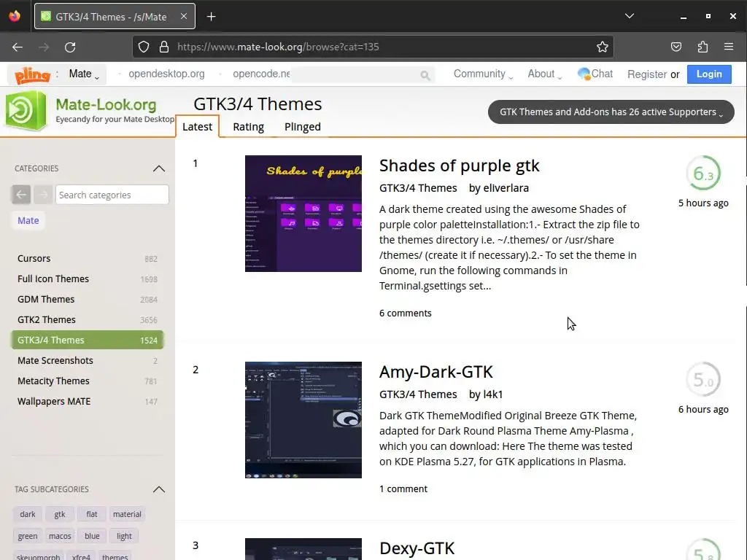The height and width of the screenshot is (560, 747).
Task: Filter by the material tag
Action: tap(127, 514)
